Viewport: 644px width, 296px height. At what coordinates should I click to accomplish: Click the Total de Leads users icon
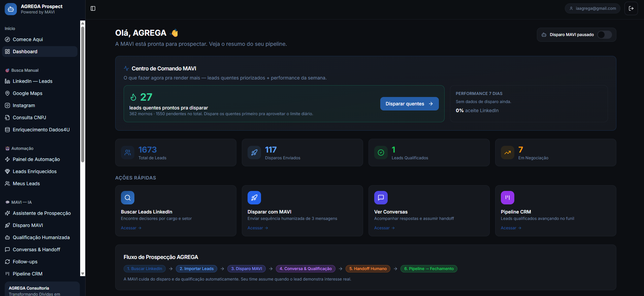(x=128, y=153)
